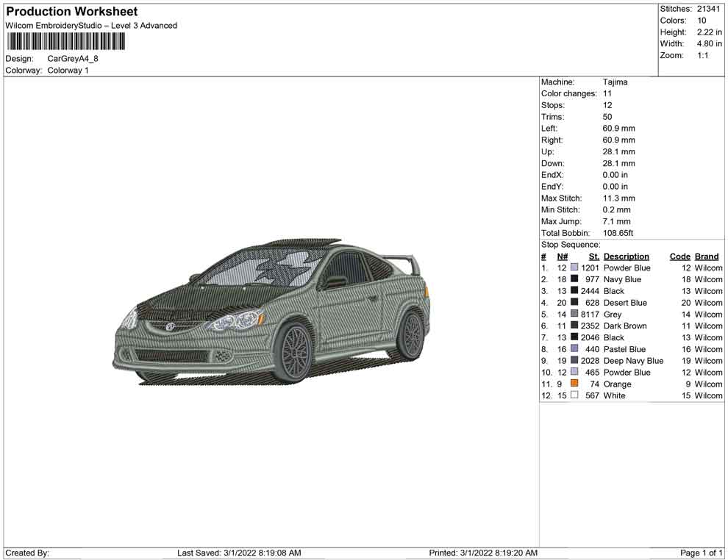Select the Pastel Blue color swatch
This screenshot has height=560, width=728.
pyautogui.click(x=574, y=349)
